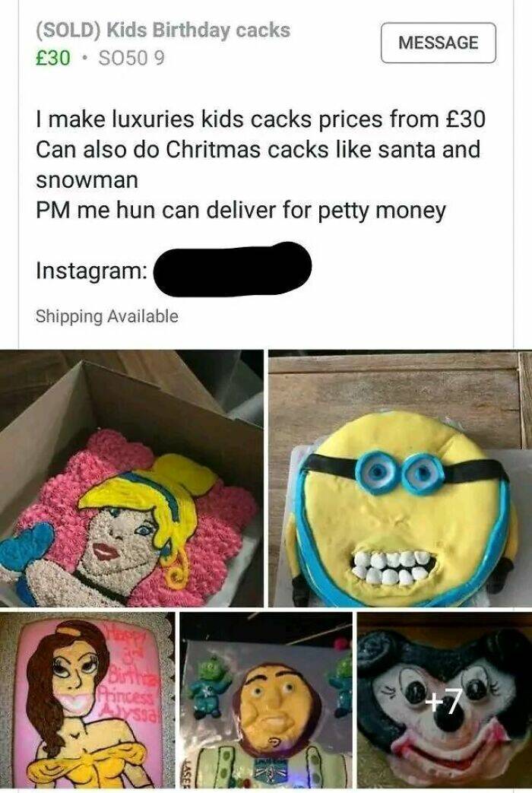Open the Kids Birthday cacks listing title

coord(163,30)
